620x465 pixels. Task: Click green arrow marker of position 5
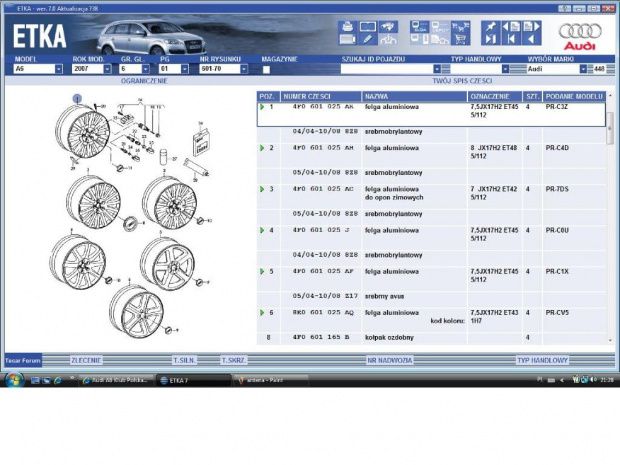[x=262, y=271]
